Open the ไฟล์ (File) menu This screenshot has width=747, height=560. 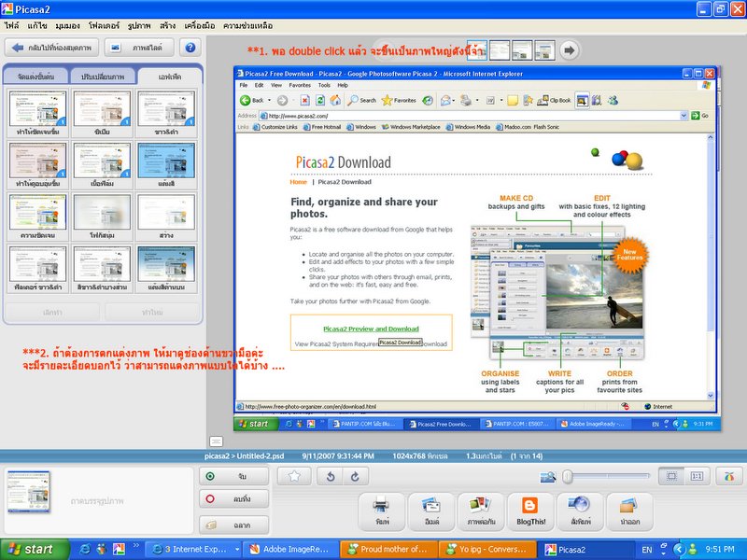[11, 26]
